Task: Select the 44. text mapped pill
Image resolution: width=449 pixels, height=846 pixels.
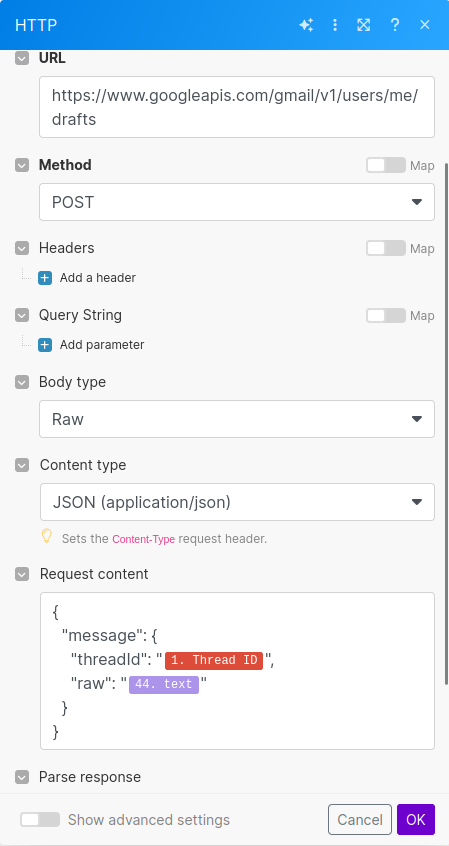Action: coord(164,684)
